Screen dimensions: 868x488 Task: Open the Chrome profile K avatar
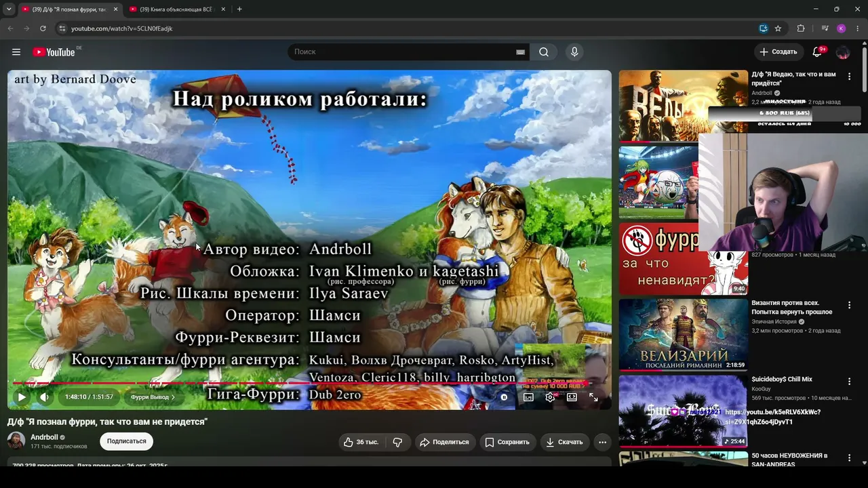pos(842,28)
